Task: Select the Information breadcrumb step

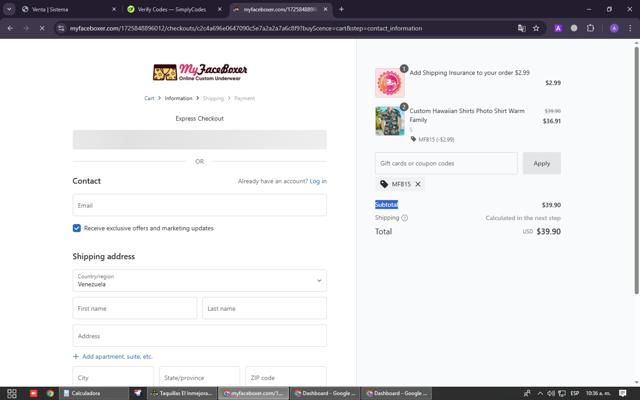Action: click(x=178, y=98)
